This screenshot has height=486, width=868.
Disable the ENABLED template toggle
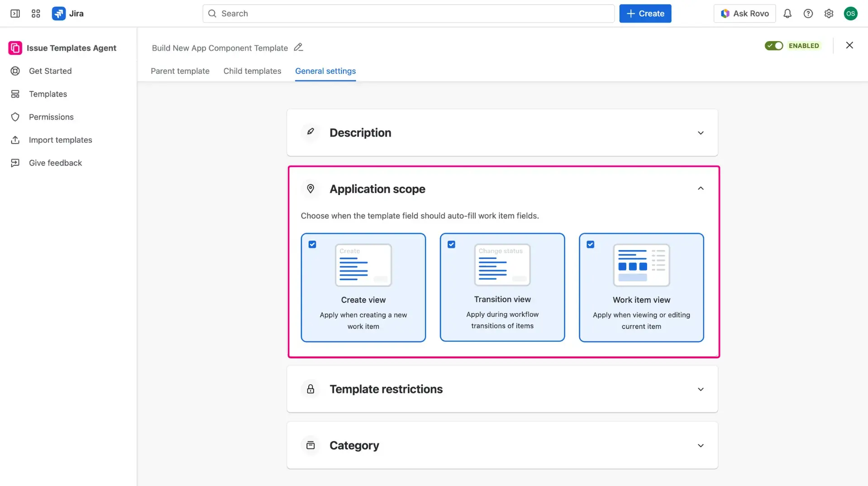[x=774, y=46]
